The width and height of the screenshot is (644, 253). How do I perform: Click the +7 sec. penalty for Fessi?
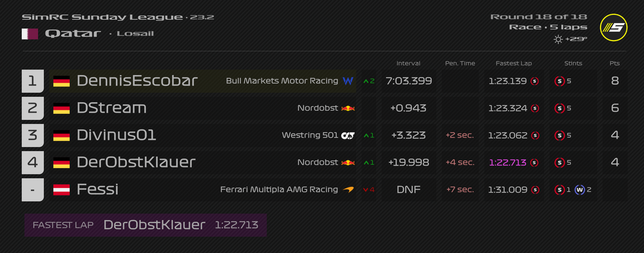click(460, 189)
